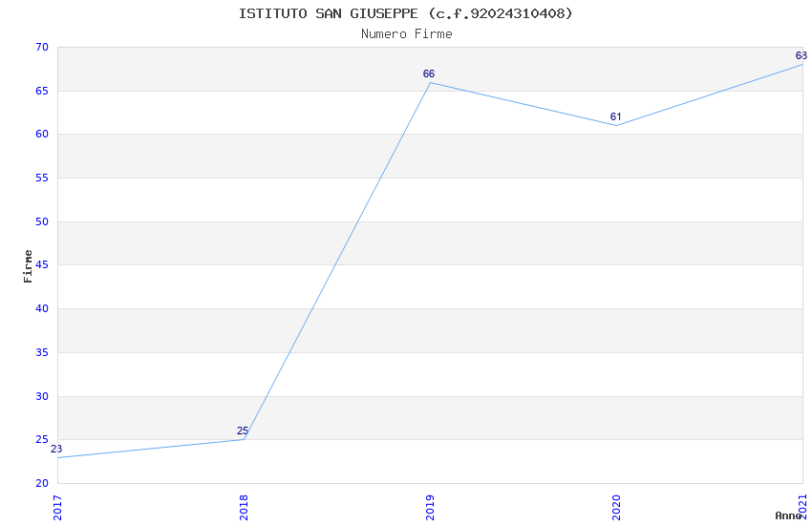
Task: Click y-axis tick value 65
Action: click(x=42, y=91)
